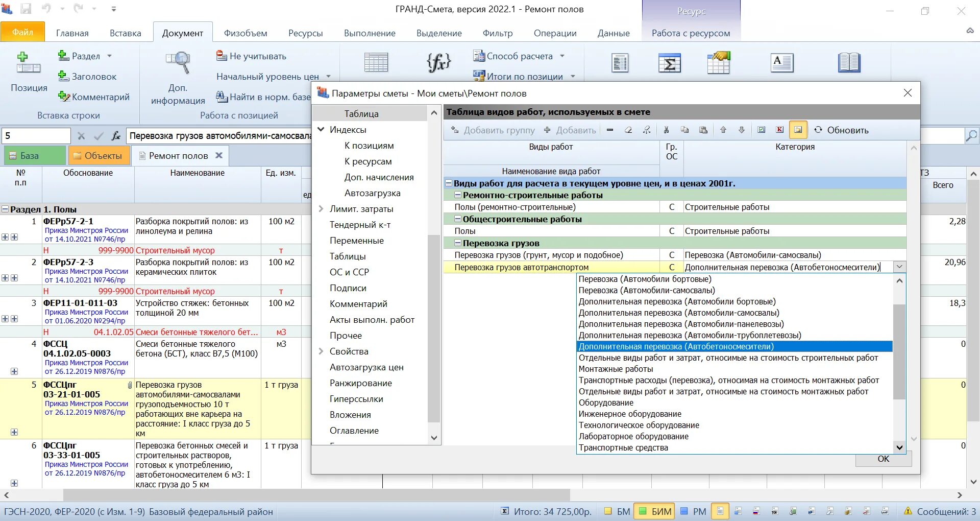The height and width of the screenshot is (521, 980).
Task: Click the table grid icon in ribbon
Action: click(376, 63)
